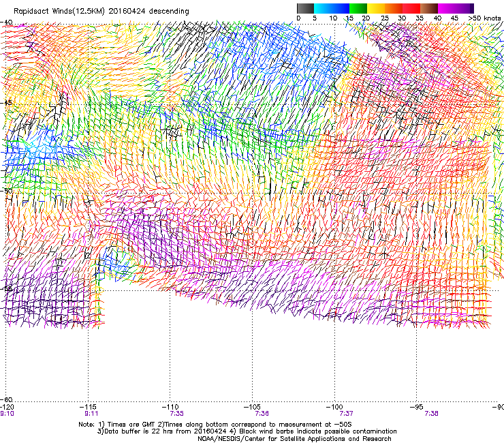Screen dimensions: 504x443
Task: Click the NOAA/NESDIS Center for Satellite Applications credit
Action: [x=294, y=439]
